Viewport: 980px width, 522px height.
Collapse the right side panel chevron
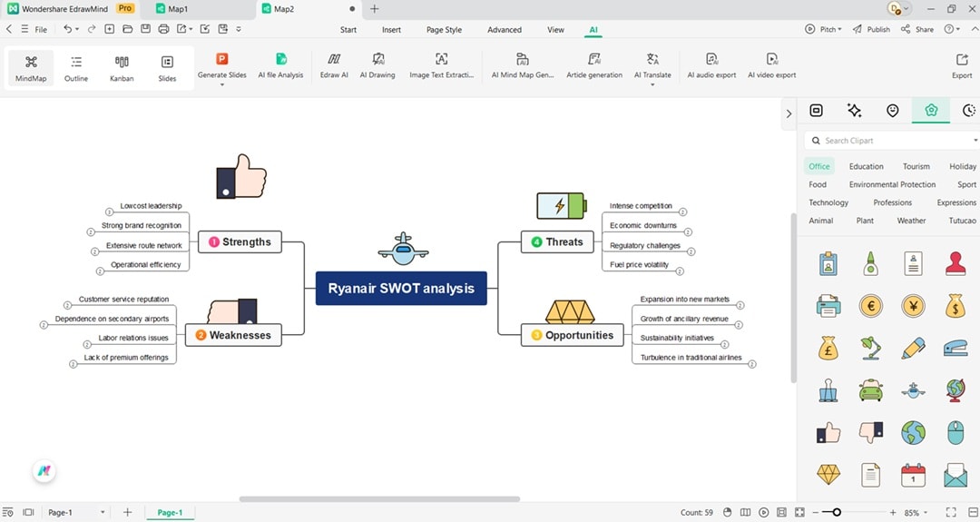pos(789,113)
